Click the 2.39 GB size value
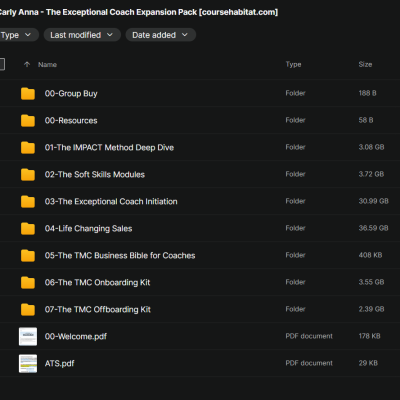The height and width of the screenshot is (400, 400). tap(371, 309)
